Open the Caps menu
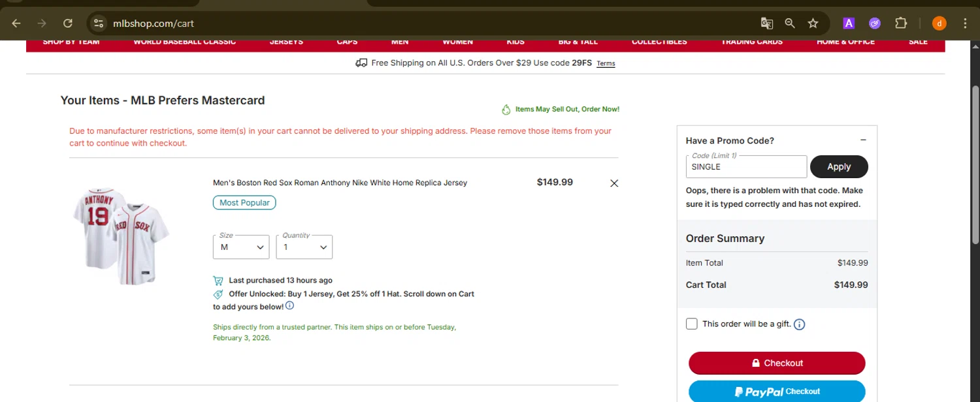980x402 pixels. [x=347, y=42]
